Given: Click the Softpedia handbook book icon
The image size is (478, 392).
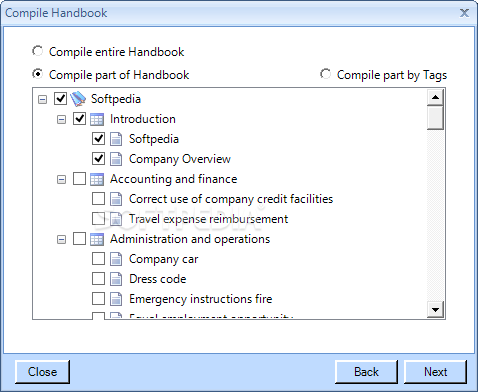Looking at the screenshot, I should click(78, 99).
